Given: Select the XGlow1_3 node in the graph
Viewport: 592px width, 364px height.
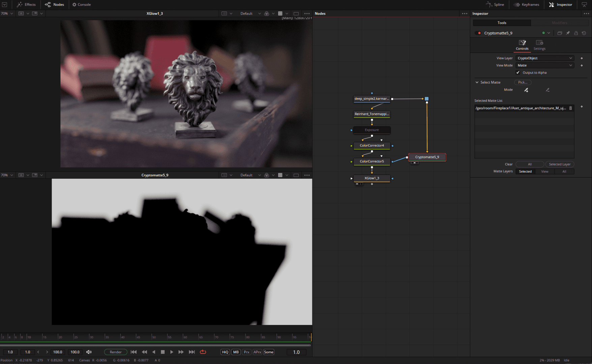Looking at the screenshot, I should tap(372, 178).
